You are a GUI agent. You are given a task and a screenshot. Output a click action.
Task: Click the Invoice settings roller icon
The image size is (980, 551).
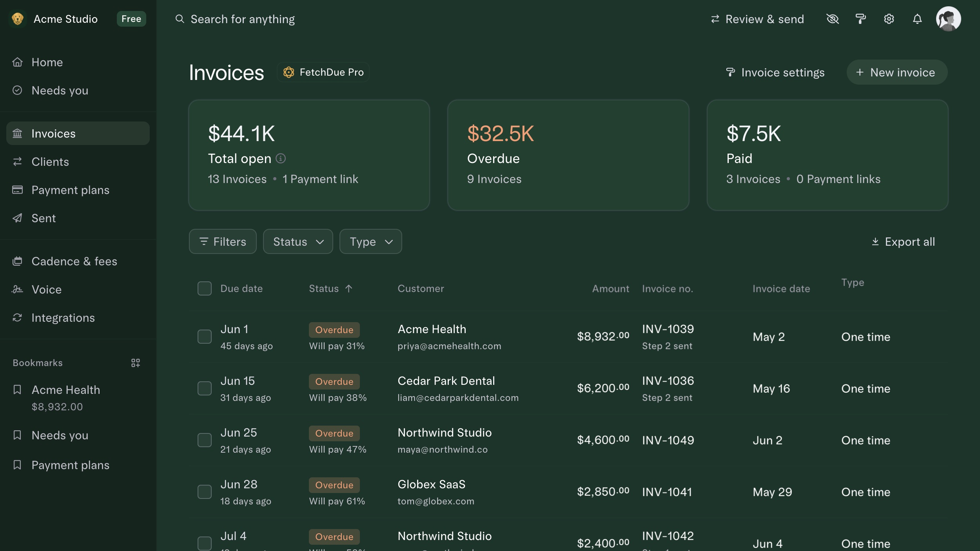click(730, 72)
